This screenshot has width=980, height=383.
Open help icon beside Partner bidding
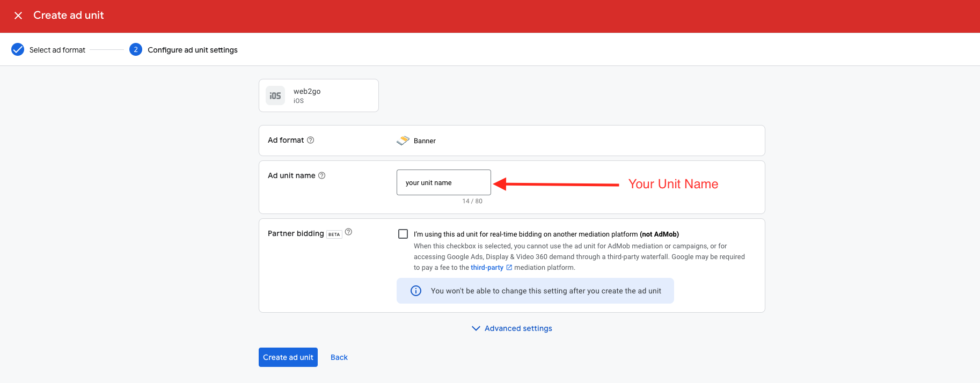click(348, 232)
